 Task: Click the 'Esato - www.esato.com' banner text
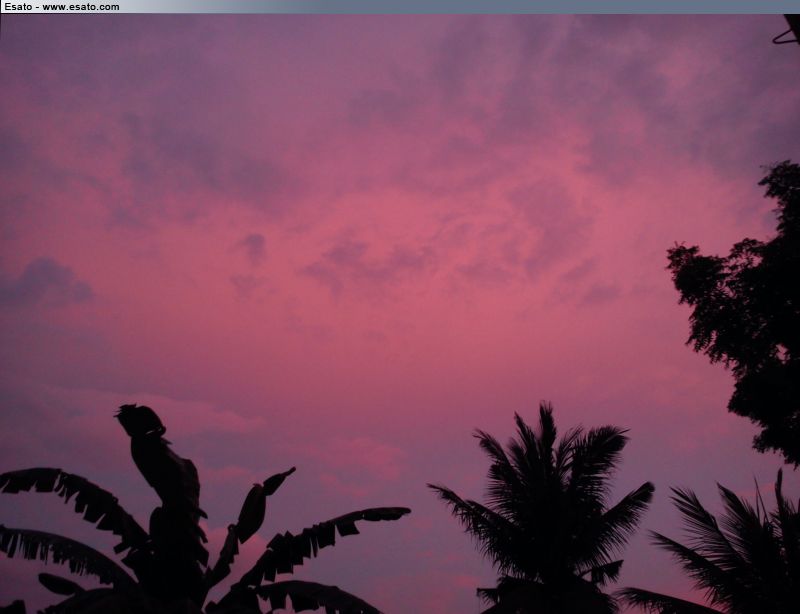62,7
